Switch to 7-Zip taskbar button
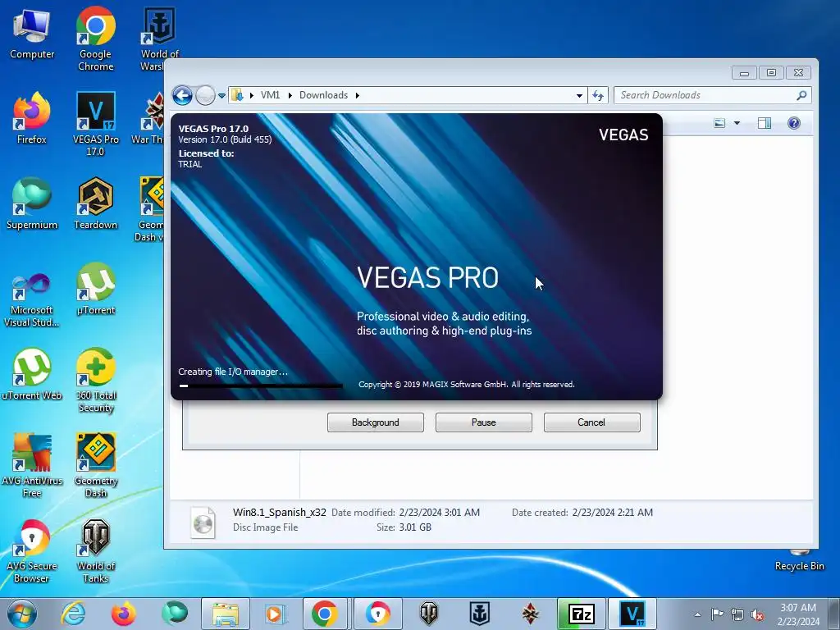This screenshot has width=840, height=630. point(582,614)
